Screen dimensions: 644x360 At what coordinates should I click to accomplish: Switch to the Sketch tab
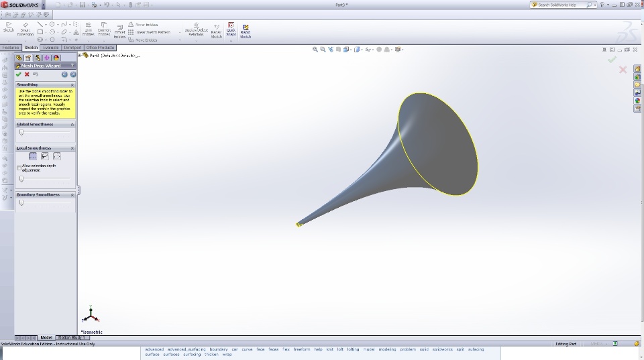point(31,48)
